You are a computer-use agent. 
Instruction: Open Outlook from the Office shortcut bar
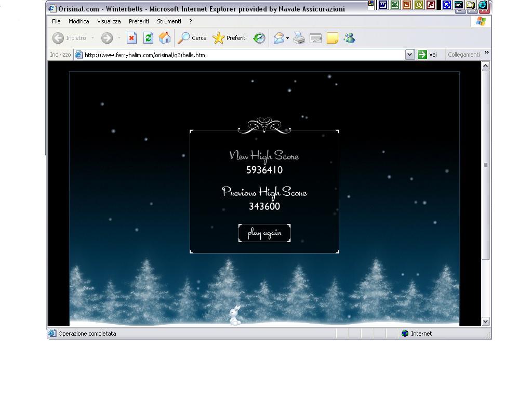click(x=419, y=5)
